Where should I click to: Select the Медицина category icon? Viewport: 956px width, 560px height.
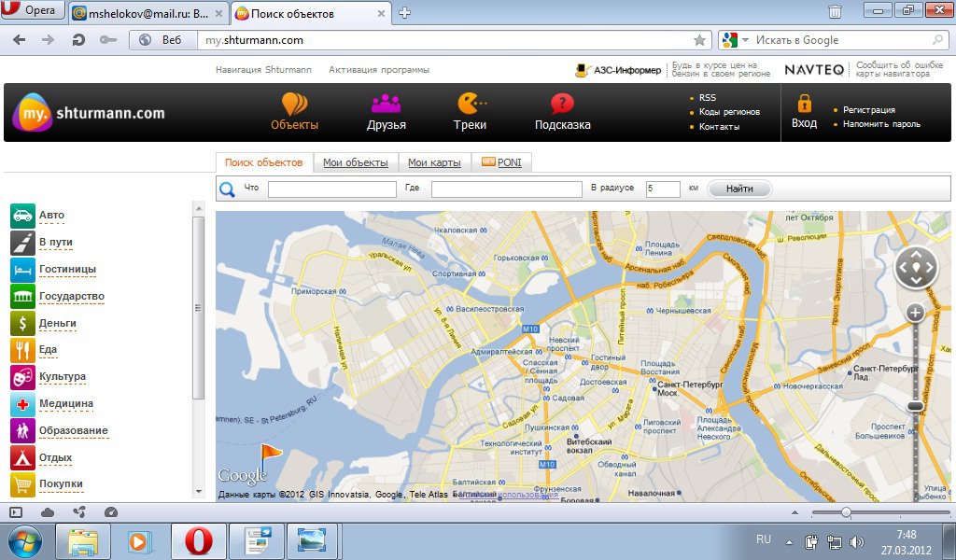[22, 404]
